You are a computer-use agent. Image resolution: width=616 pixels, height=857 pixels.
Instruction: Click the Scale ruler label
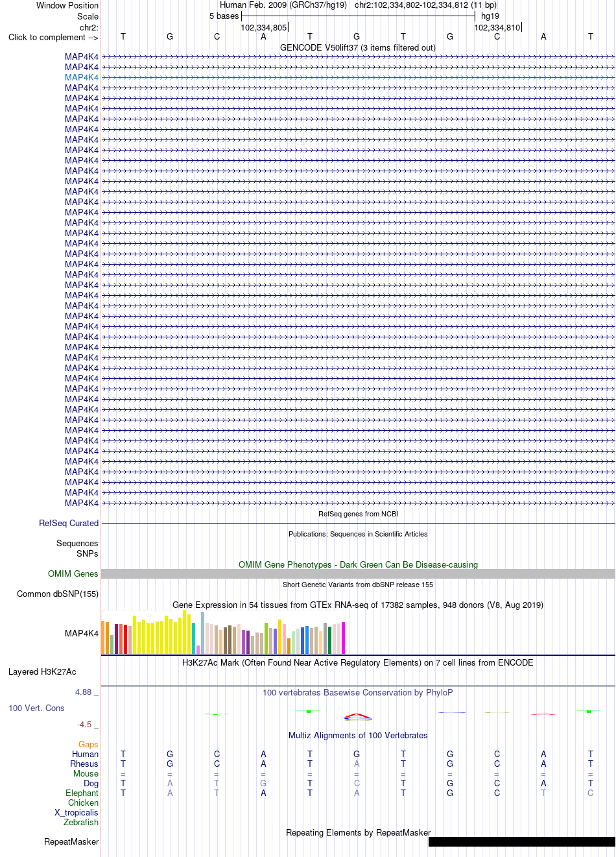88,16
